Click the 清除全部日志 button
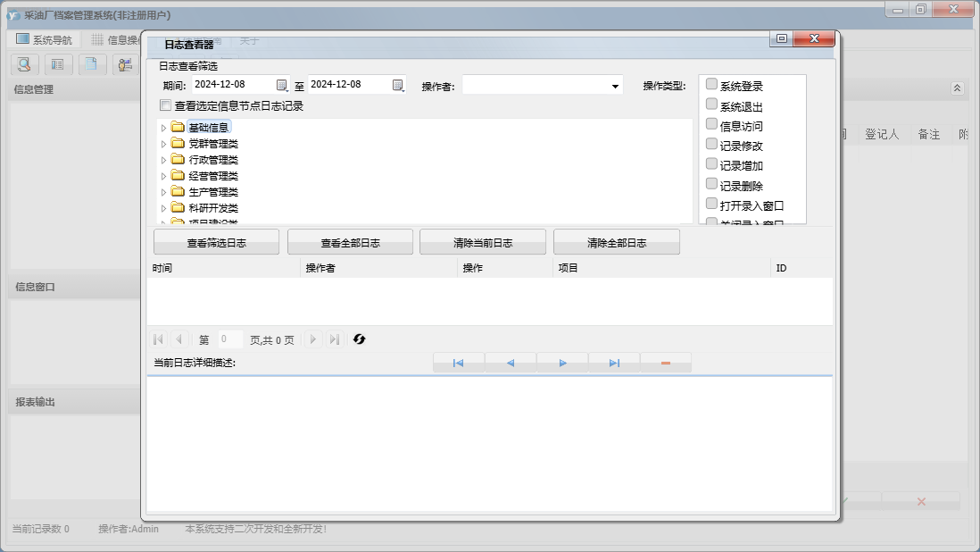 pyautogui.click(x=617, y=243)
